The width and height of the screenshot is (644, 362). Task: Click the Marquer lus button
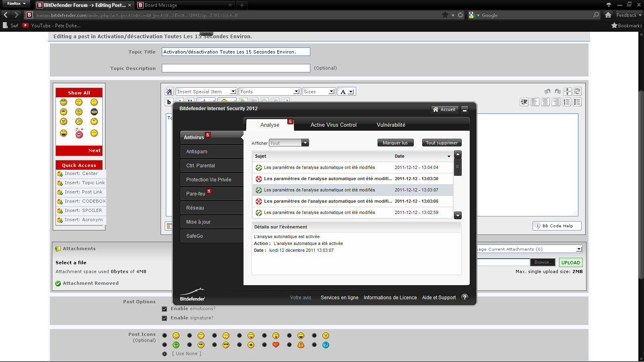click(x=395, y=143)
